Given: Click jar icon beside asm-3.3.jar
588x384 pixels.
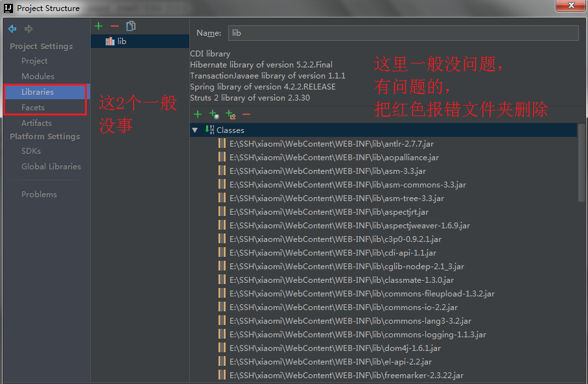Looking at the screenshot, I should (x=222, y=171).
